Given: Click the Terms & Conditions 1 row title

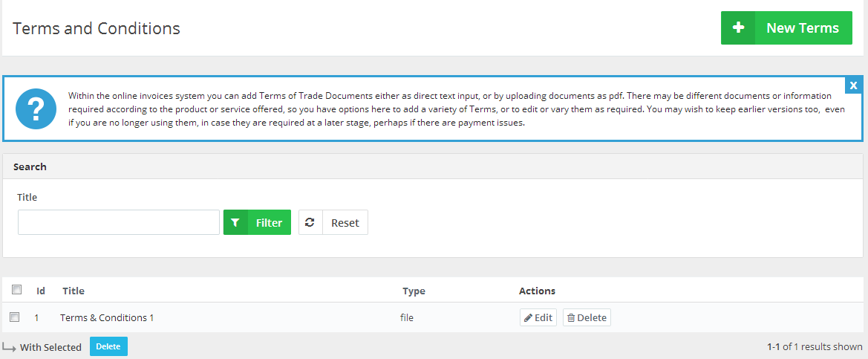Looking at the screenshot, I should [107, 317].
